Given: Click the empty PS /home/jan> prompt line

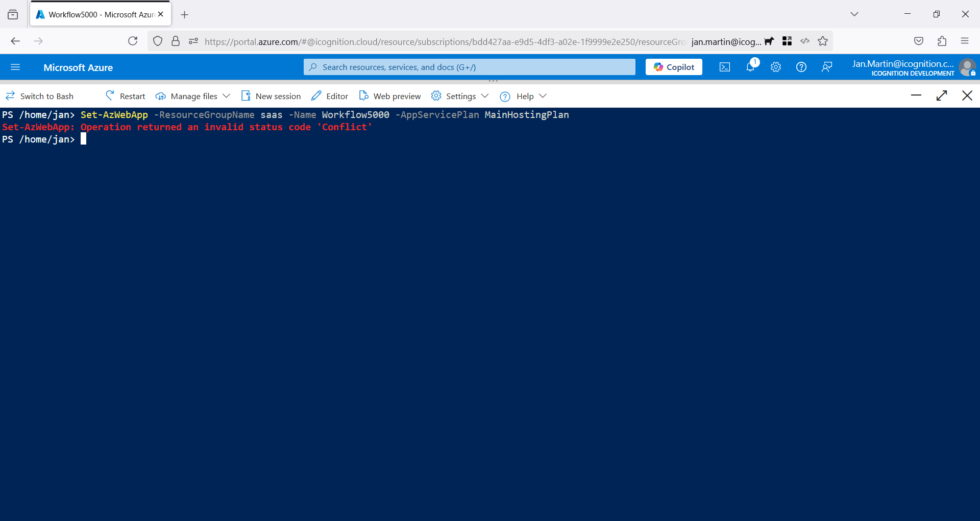Looking at the screenshot, I should (x=44, y=139).
